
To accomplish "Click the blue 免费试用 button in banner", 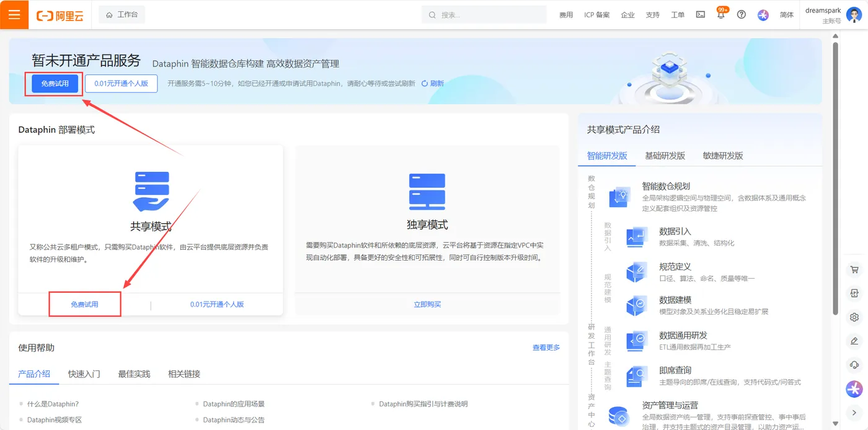I will point(55,84).
